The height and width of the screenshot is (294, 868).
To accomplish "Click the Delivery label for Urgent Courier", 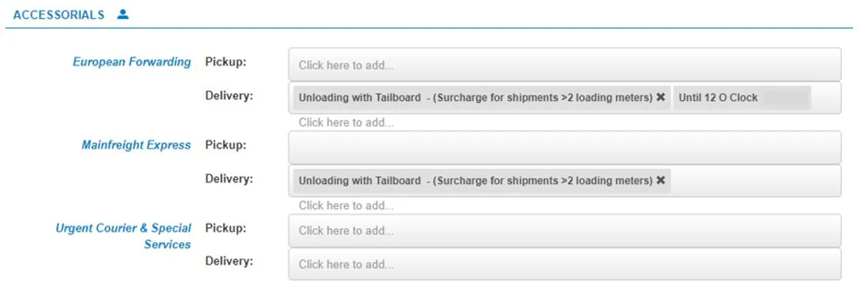I will tap(230, 260).
